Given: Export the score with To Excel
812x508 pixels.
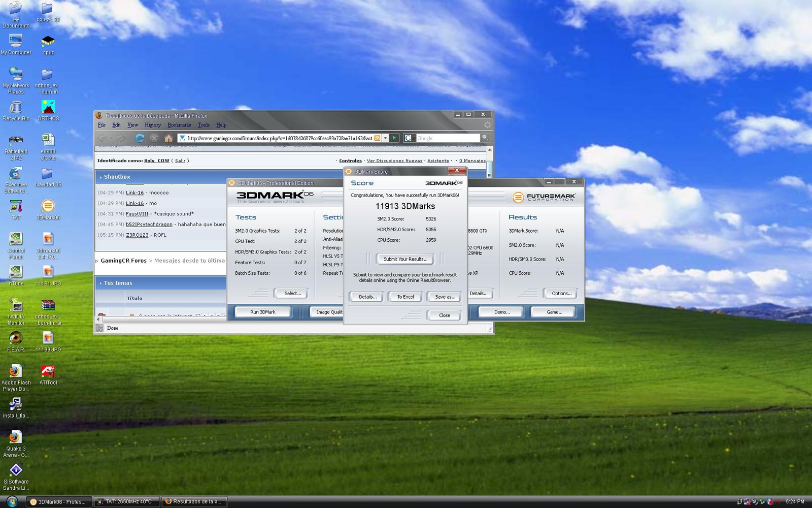Looking at the screenshot, I should point(405,297).
